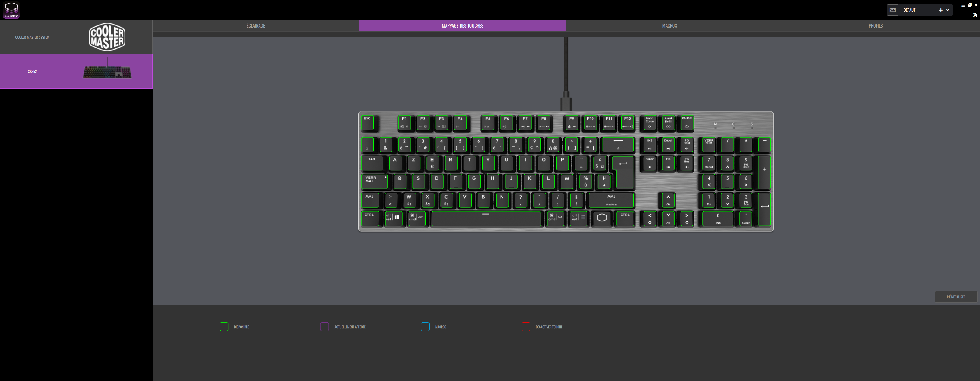The height and width of the screenshot is (381, 980).
Task: Open the tools settings wrench icon
Action: (975, 15)
